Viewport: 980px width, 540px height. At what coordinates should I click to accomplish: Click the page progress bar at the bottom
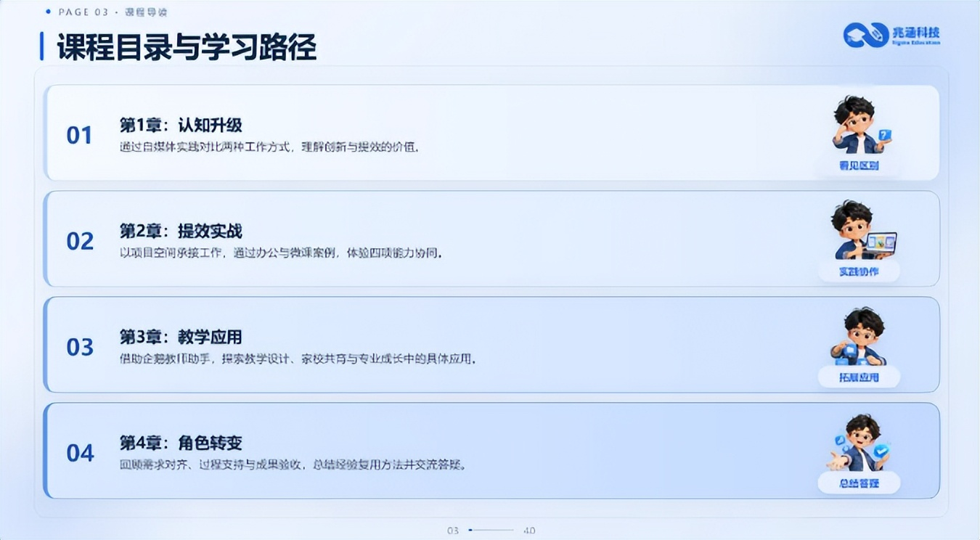pos(491,531)
